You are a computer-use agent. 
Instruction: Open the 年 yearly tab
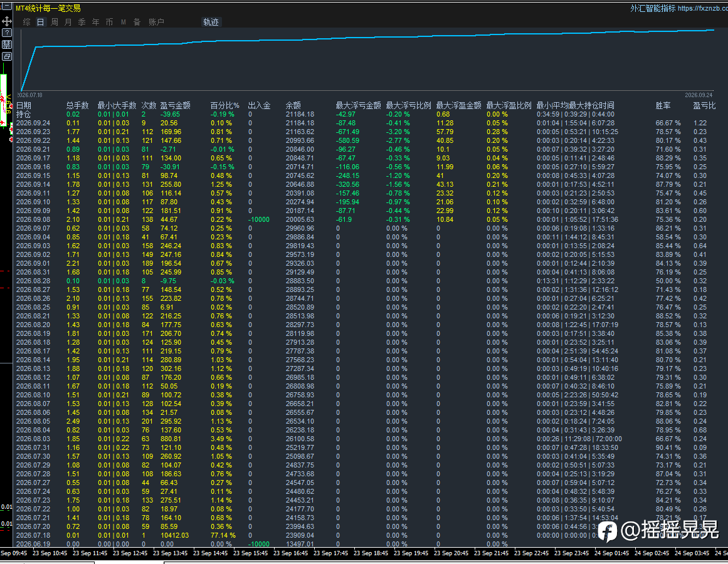point(96,22)
